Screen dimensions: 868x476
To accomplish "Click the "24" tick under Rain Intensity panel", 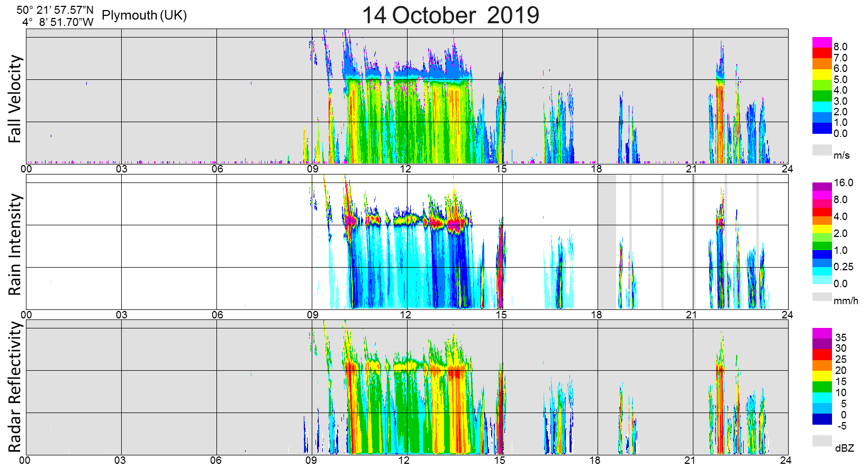I will tap(787, 315).
